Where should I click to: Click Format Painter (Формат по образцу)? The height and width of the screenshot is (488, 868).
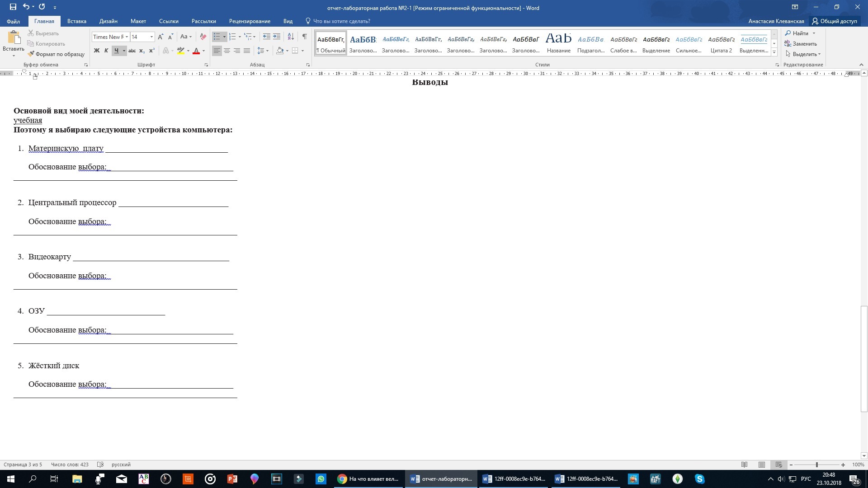click(56, 54)
